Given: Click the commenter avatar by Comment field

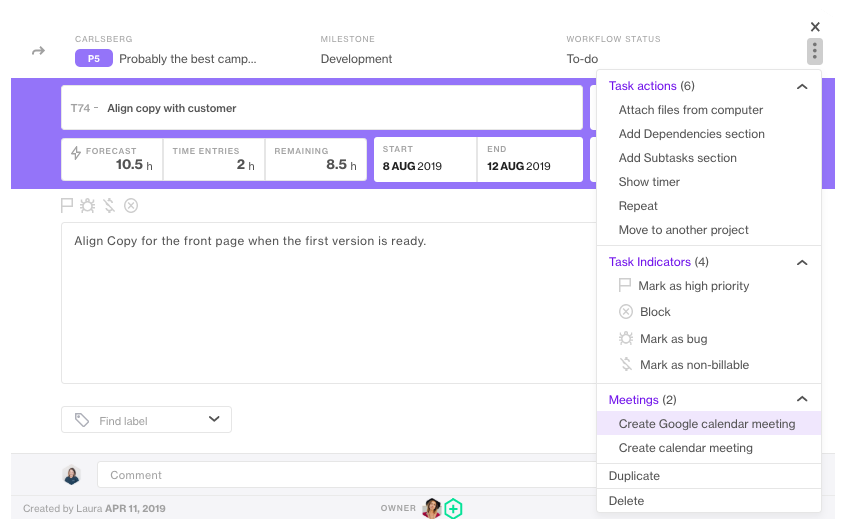Looking at the screenshot, I should click(x=72, y=475).
